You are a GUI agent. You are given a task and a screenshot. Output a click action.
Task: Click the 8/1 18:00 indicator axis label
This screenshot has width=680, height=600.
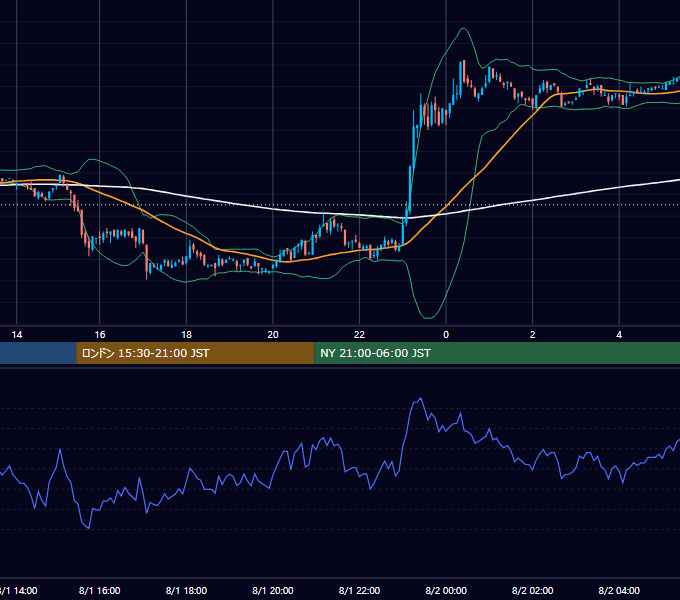click(186, 590)
